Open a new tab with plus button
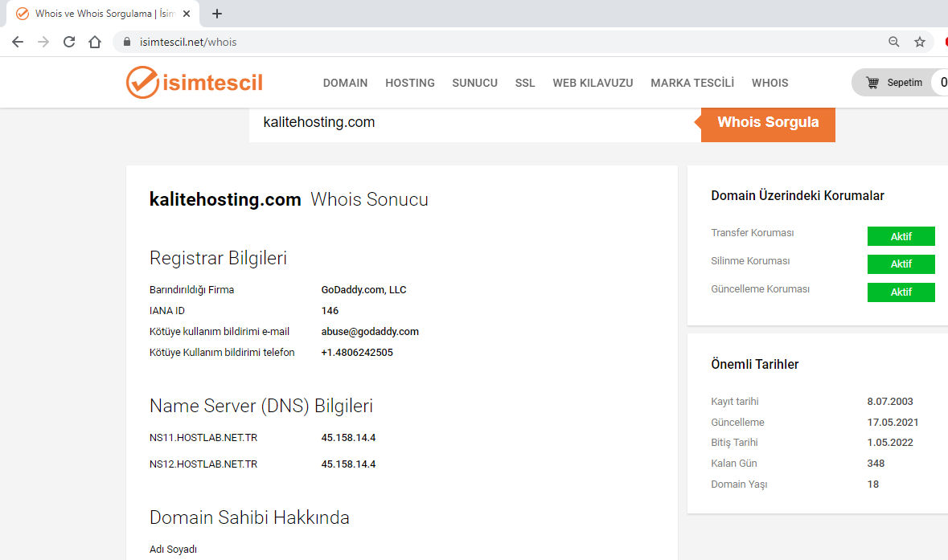Viewport: 948px width, 560px height. (217, 14)
